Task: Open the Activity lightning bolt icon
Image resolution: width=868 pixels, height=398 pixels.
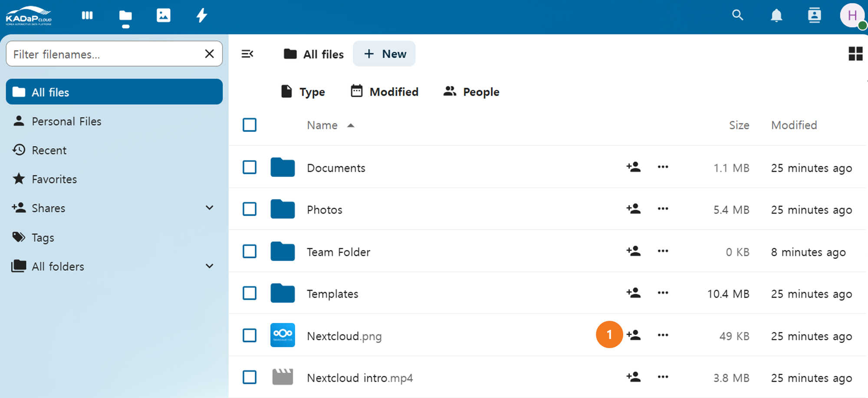Action: [x=202, y=16]
